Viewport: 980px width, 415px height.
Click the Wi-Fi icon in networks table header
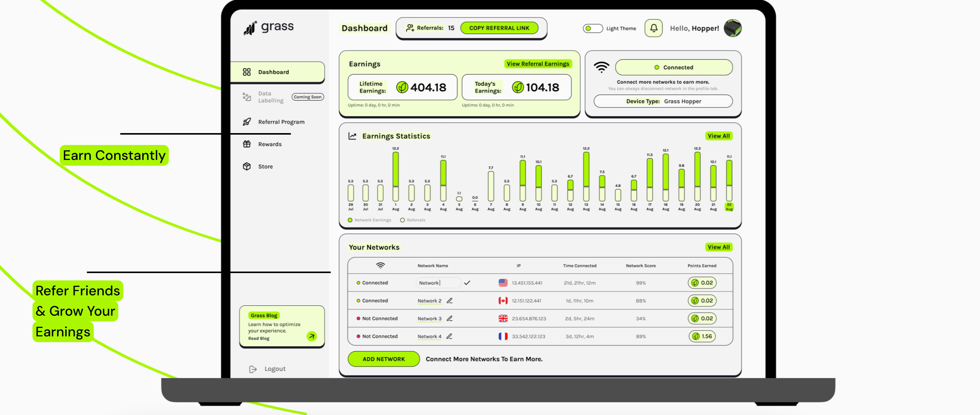point(380,265)
